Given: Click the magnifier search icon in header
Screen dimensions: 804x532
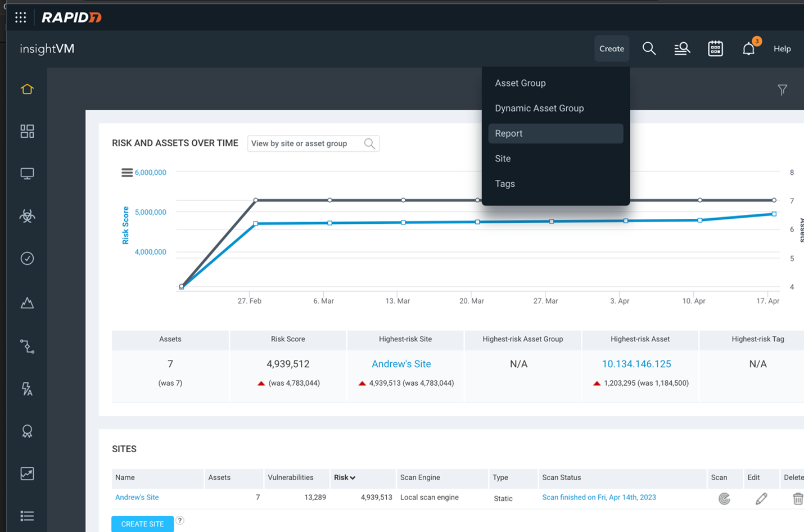Looking at the screenshot, I should pyautogui.click(x=649, y=49).
